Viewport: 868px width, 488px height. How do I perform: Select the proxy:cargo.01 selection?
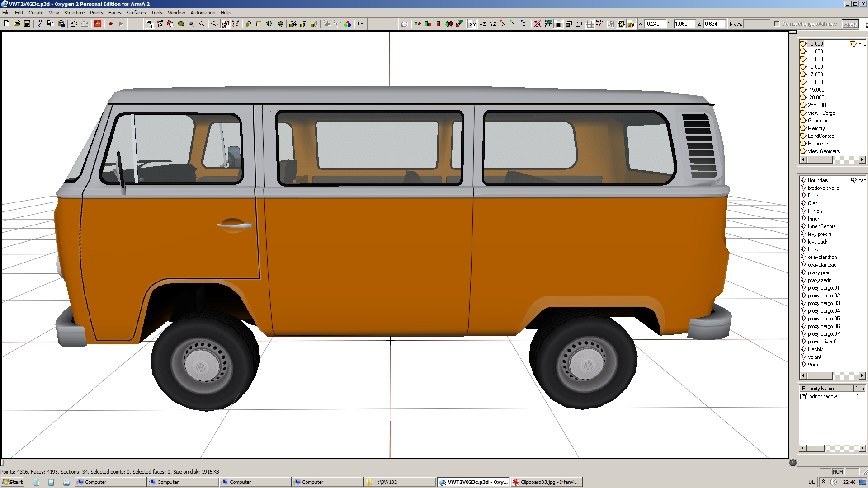(823, 288)
